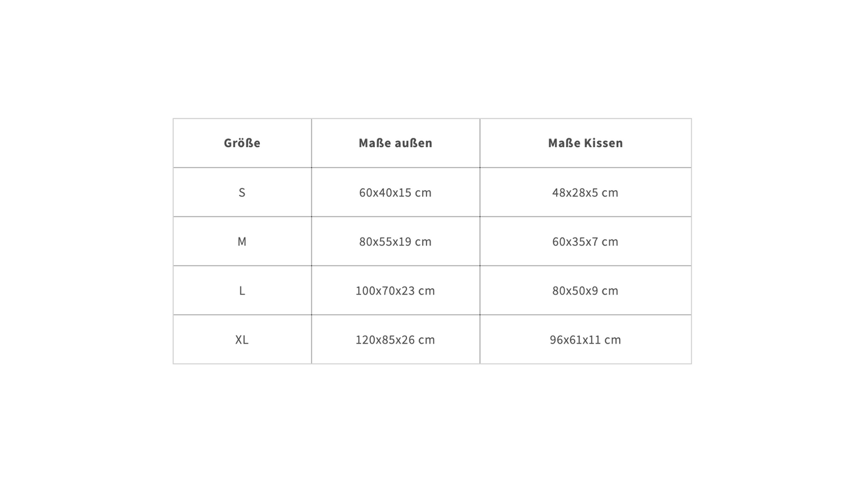The height and width of the screenshot is (486, 868).
Task: Click Maße in the Maße Kissen header
Action: coord(564,143)
